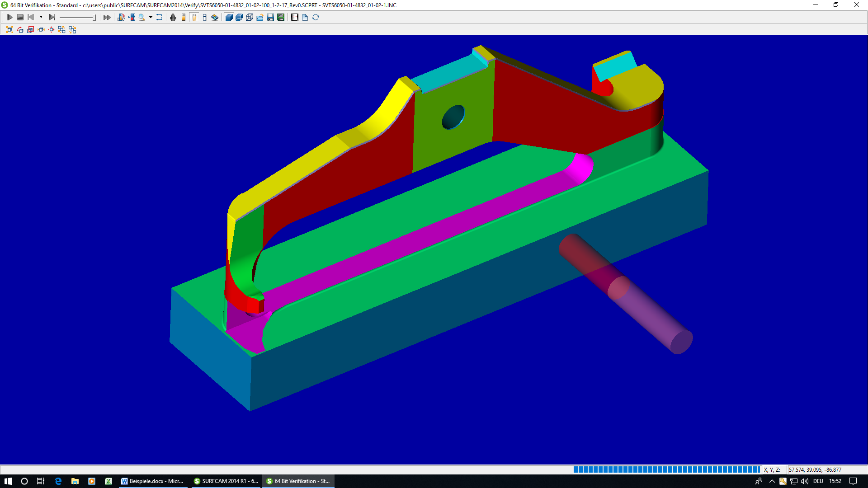Click the rotate view icon

pyautogui.click(x=20, y=29)
